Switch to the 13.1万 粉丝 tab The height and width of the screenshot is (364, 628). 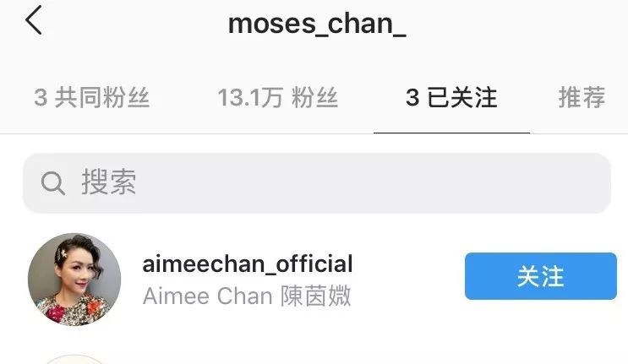click(277, 97)
